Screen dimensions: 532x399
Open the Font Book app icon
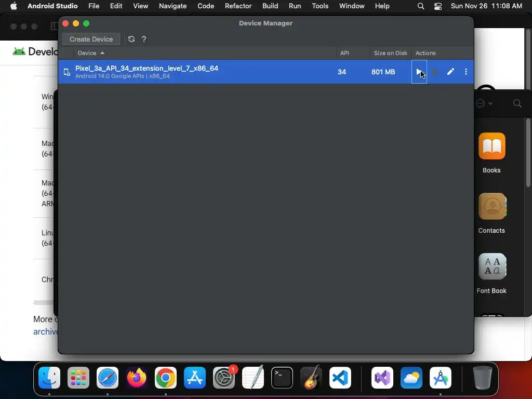pyautogui.click(x=493, y=267)
